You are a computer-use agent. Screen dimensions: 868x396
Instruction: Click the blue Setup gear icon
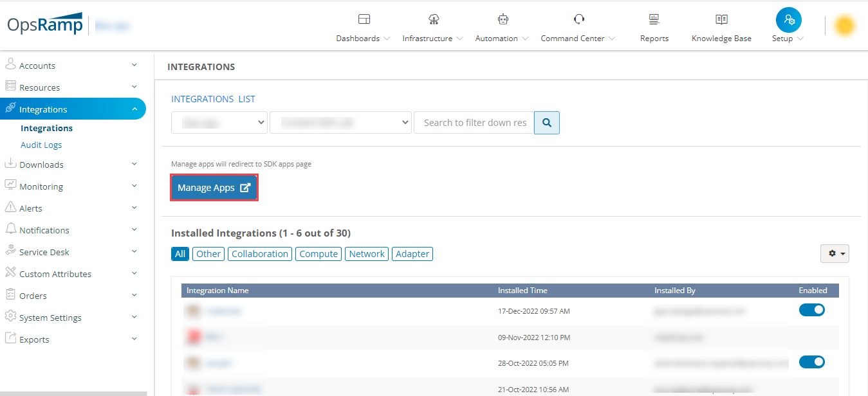[x=788, y=20]
